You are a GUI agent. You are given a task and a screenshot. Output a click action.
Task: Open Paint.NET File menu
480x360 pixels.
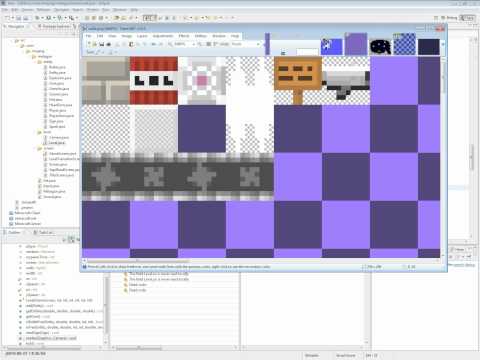click(x=88, y=36)
